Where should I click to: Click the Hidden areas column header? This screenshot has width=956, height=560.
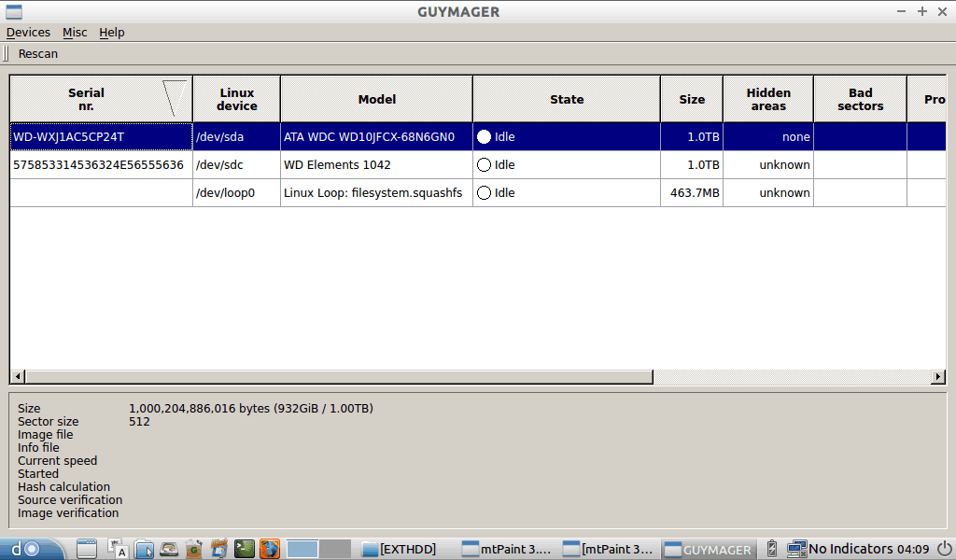(768, 99)
